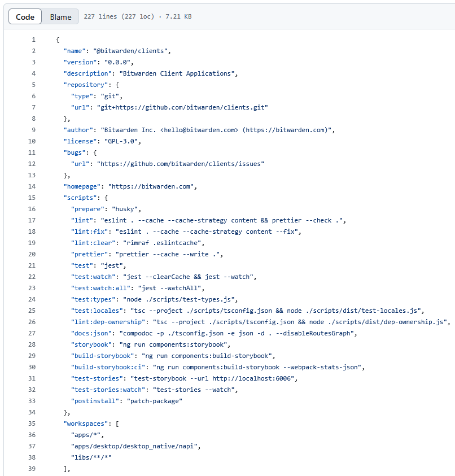Click the "repository" key
Viewport: 455px width, 476px height.
tap(86, 85)
